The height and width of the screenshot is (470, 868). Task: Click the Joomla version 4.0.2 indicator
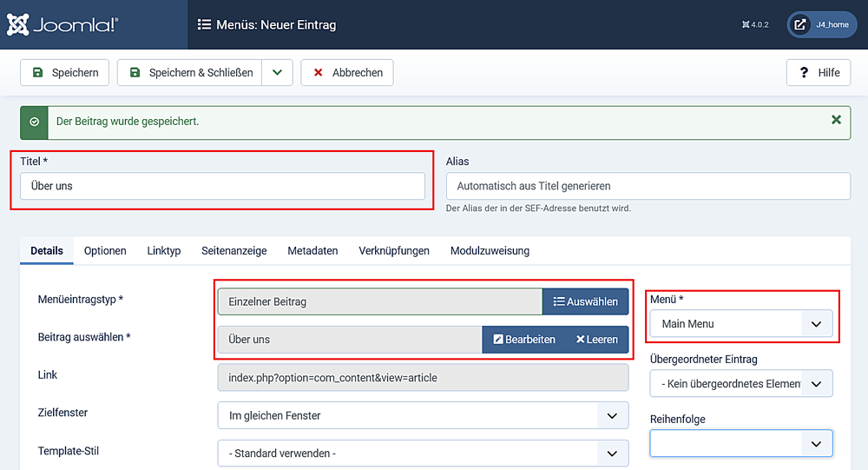coord(755,25)
